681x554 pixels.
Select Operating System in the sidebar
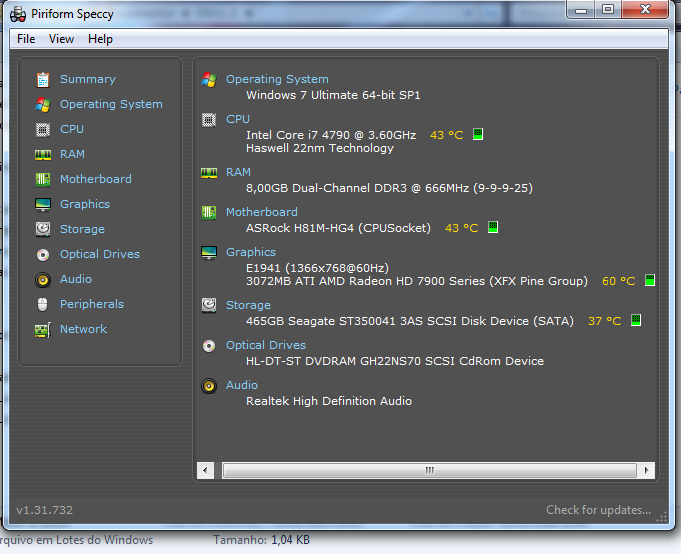pyautogui.click(x=111, y=105)
